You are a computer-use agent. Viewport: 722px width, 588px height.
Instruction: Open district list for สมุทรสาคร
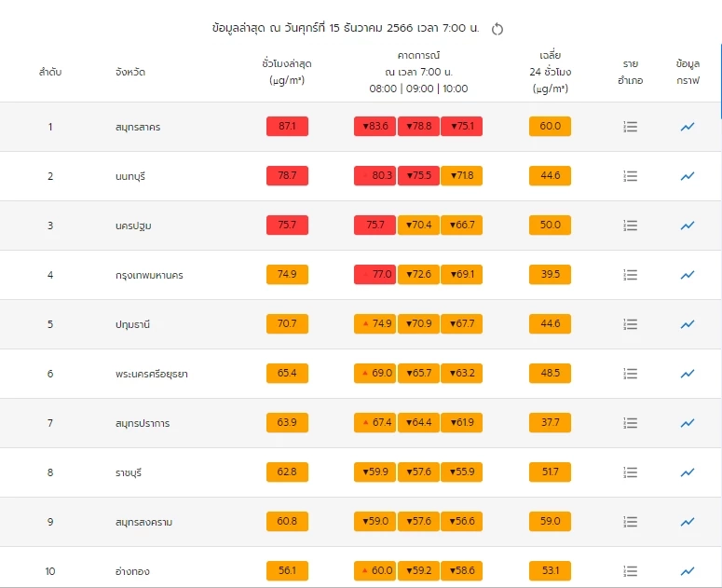coord(631,127)
